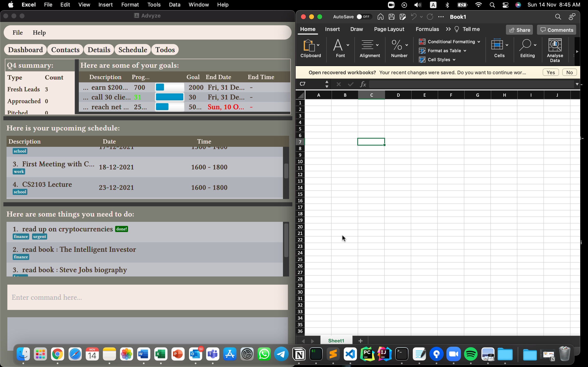
Task: Click the fx insert function icon
Action: tap(363, 84)
